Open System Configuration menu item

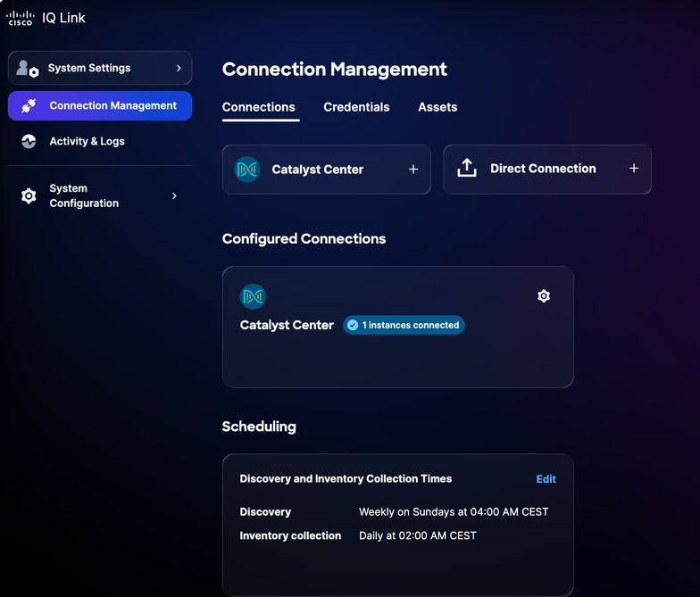pyautogui.click(x=100, y=196)
